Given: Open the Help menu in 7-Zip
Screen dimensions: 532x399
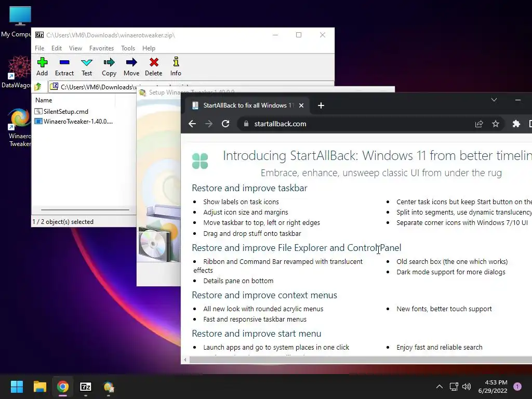Looking at the screenshot, I should pos(149,48).
